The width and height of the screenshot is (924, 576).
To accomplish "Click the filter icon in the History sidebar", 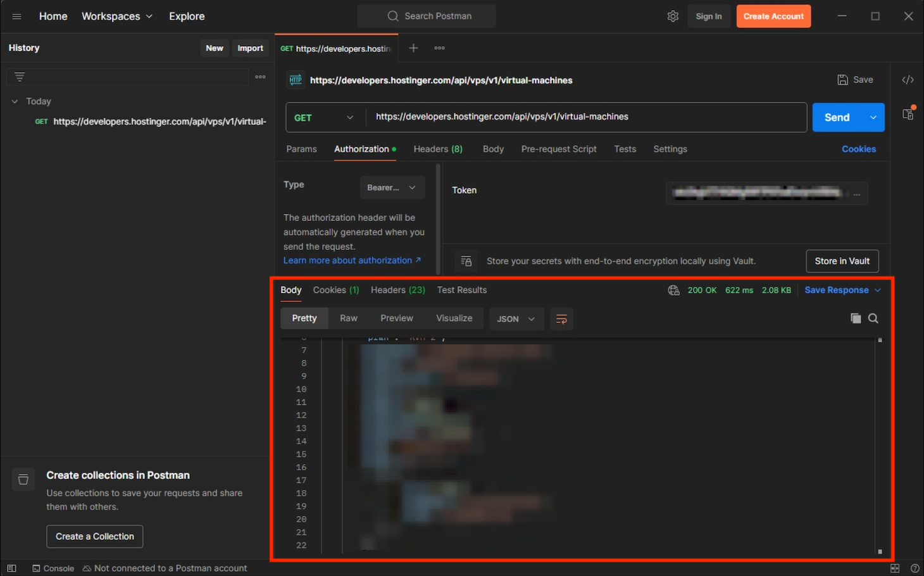I will (x=20, y=76).
